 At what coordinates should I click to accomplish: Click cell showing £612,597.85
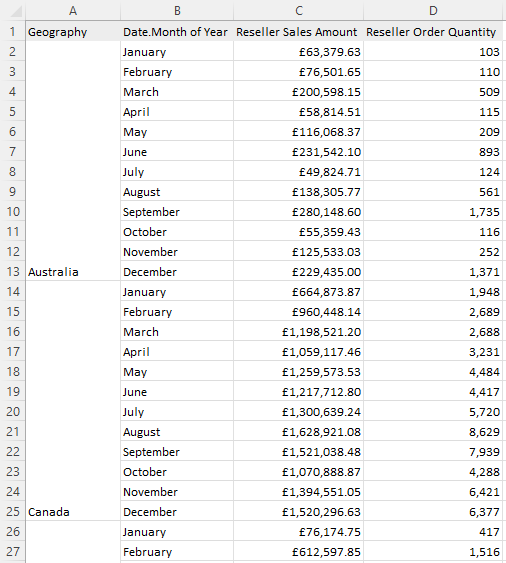tap(298, 552)
